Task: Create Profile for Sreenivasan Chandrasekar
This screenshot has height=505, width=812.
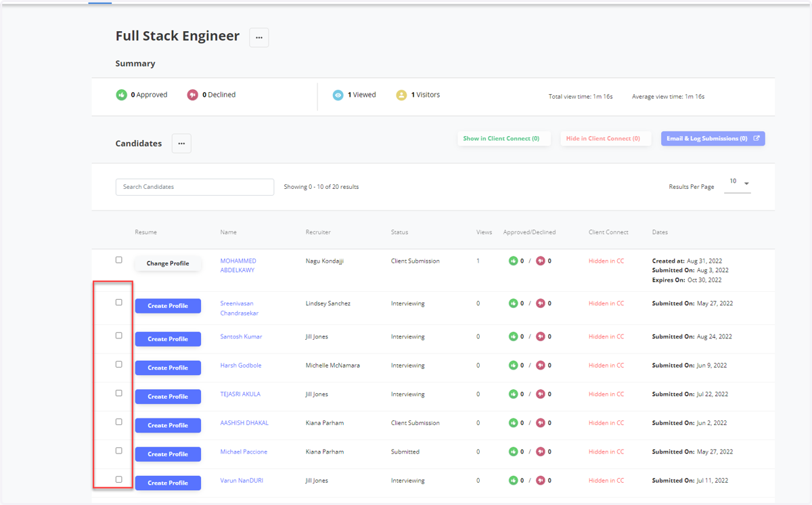Action: [x=168, y=306]
